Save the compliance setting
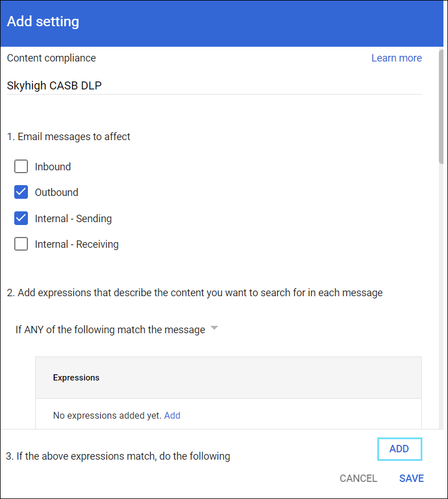The height and width of the screenshot is (499, 448). pos(412,478)
